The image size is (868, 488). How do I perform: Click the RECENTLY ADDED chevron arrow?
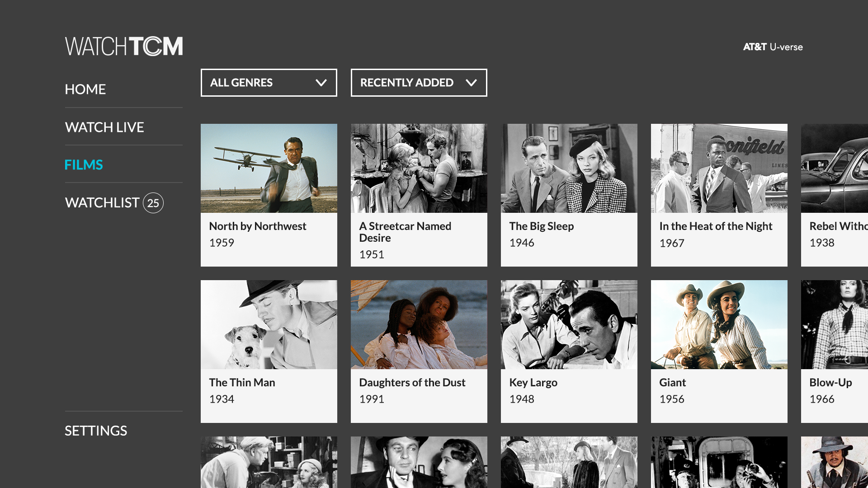pos(472,83)
